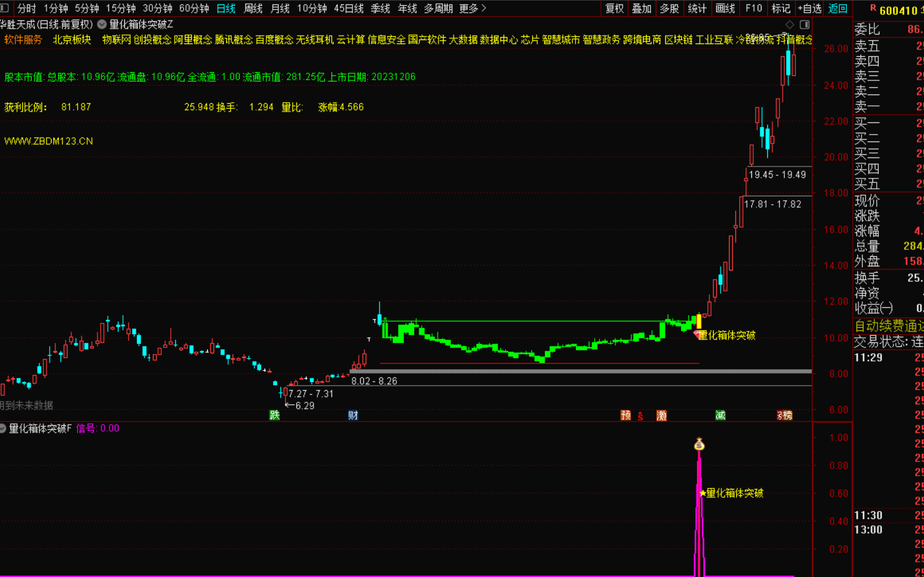The height and width of the screenshot is (577, 924).
Task: Open the 画线 drawing tools
Action: coord(725,8)
